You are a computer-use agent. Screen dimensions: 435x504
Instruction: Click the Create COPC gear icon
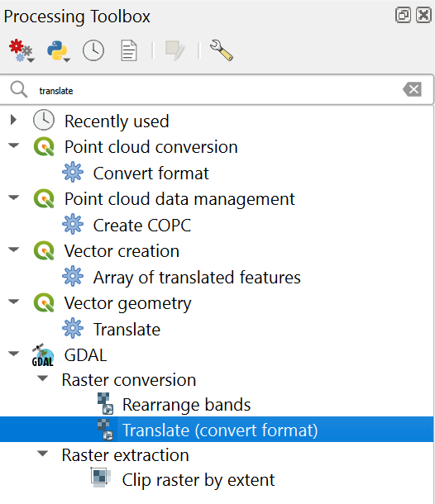(x=73, y=224)
